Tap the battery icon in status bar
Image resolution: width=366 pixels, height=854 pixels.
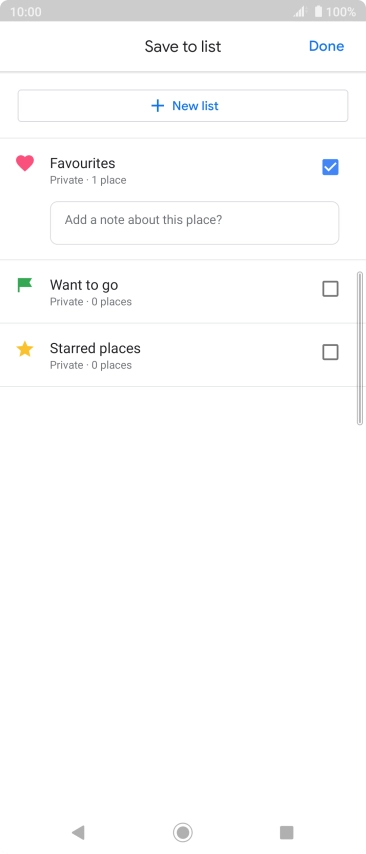click(318, 11)
